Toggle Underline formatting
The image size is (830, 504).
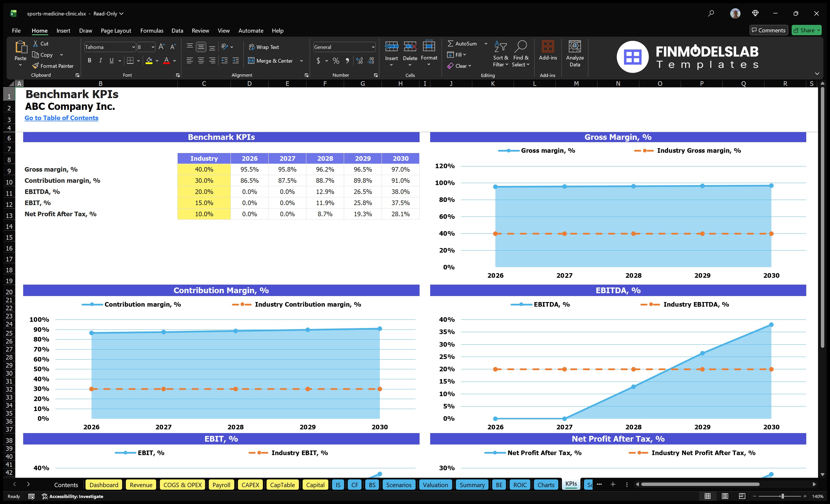(111, 61)
